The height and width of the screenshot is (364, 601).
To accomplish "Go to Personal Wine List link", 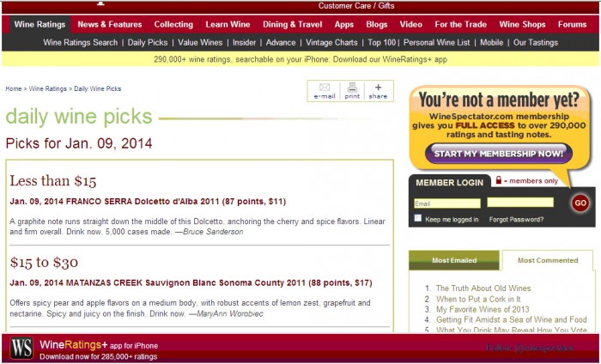I will click(436, 43).
